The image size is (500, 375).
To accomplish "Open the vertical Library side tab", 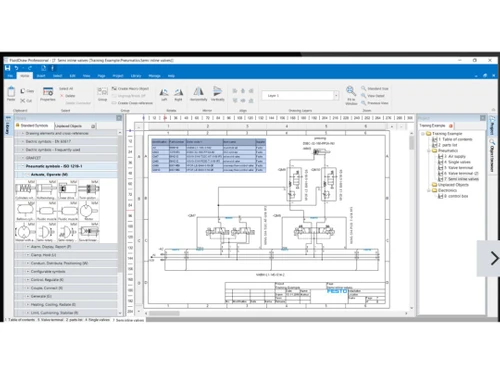I will (x=8, y=127).
